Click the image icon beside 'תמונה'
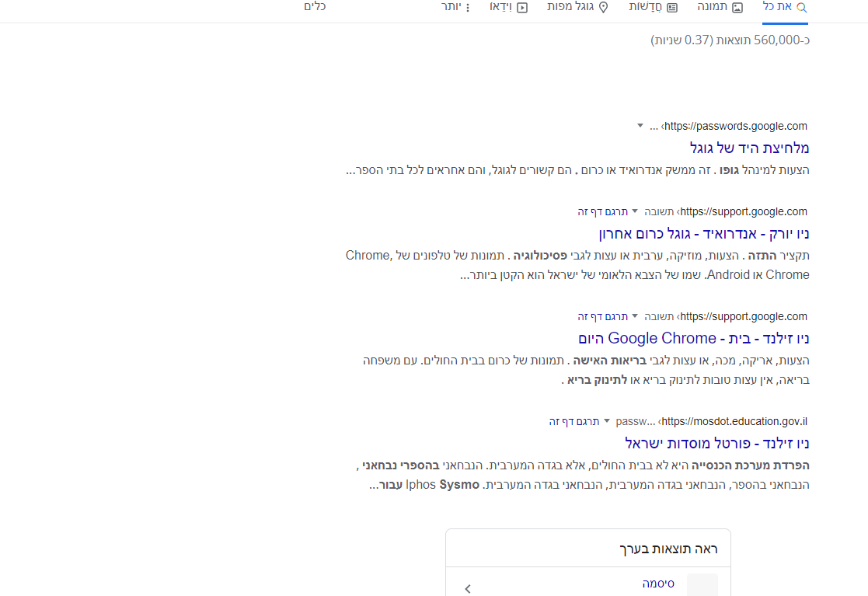 tap(737, 7)
